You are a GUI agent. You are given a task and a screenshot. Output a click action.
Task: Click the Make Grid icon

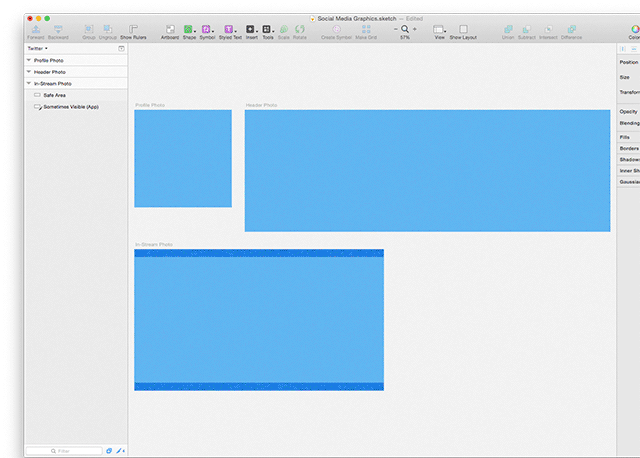[366, 29]
